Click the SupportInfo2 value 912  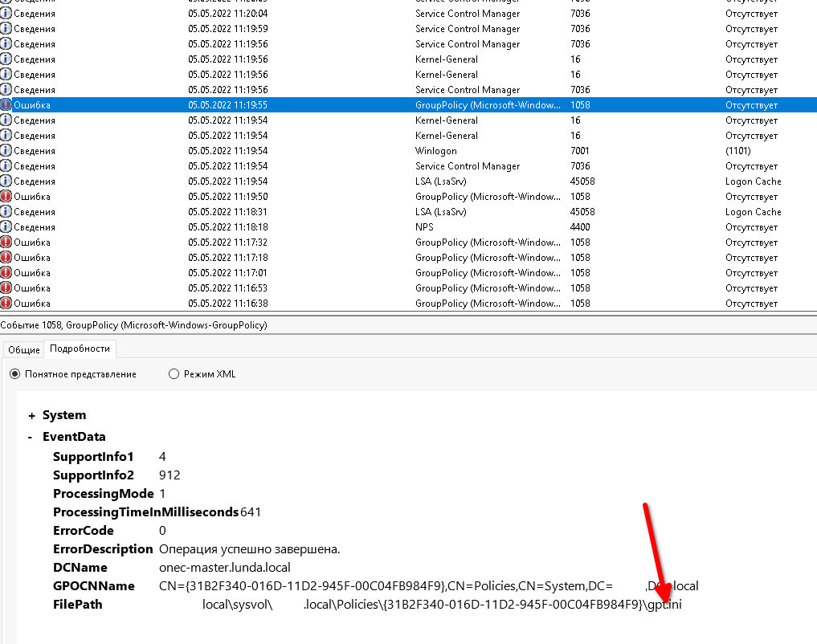point(170,475)
